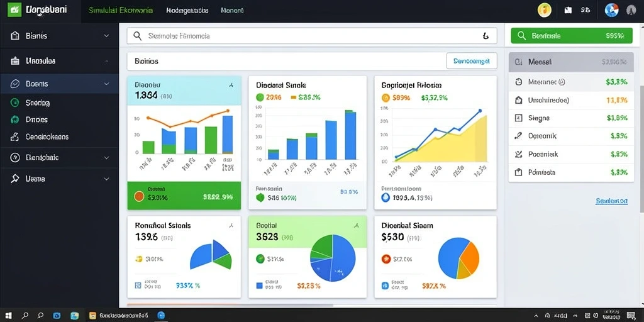This screenshot has height=322, width=644.
Task: Click the orange circle icon in Dioooeu card footer
Action: [x=139, y=196]
